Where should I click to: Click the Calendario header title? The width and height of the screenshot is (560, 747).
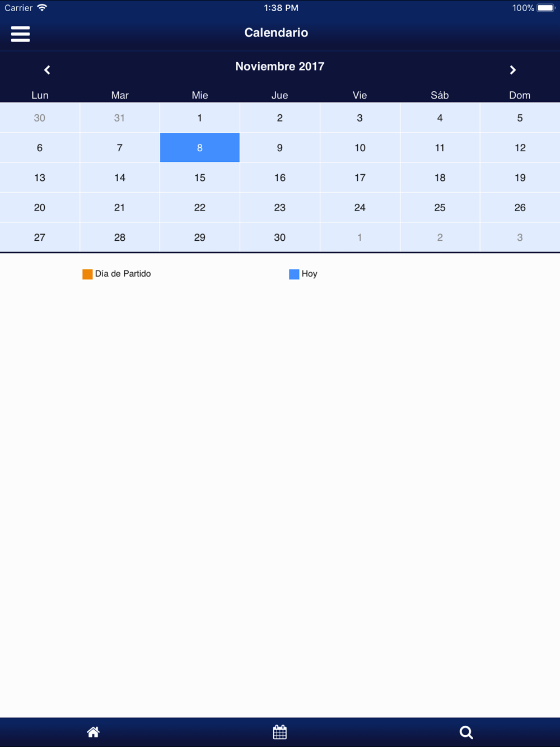(276, 32)
